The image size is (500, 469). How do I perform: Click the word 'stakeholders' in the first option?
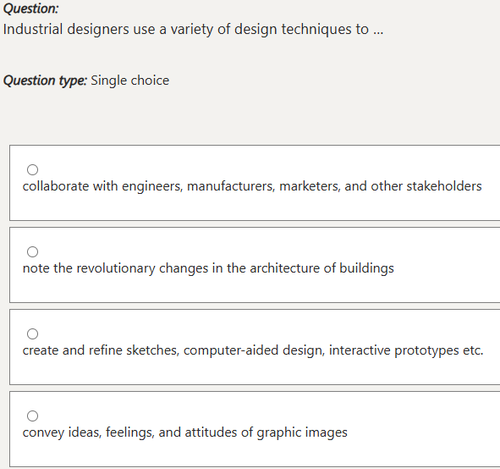tap(444, 186)
